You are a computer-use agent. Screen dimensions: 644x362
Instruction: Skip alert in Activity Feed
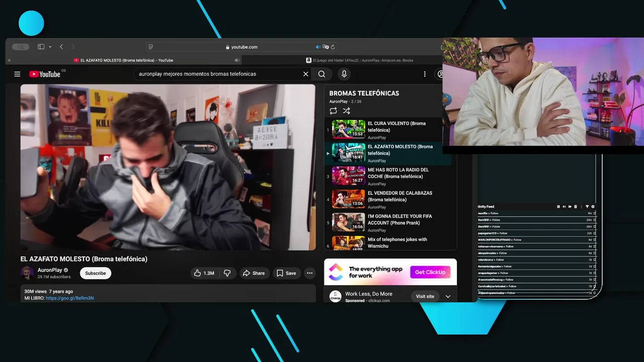[x=570, y=207]
